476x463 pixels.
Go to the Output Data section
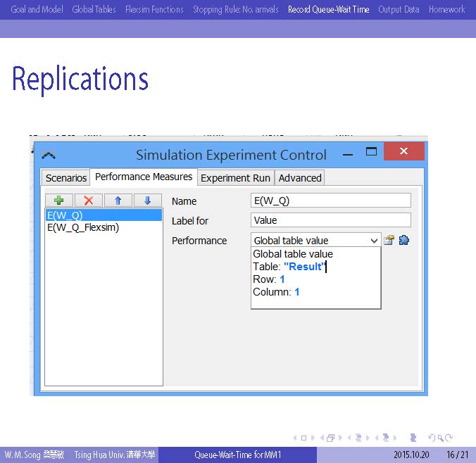coord(399,9)
